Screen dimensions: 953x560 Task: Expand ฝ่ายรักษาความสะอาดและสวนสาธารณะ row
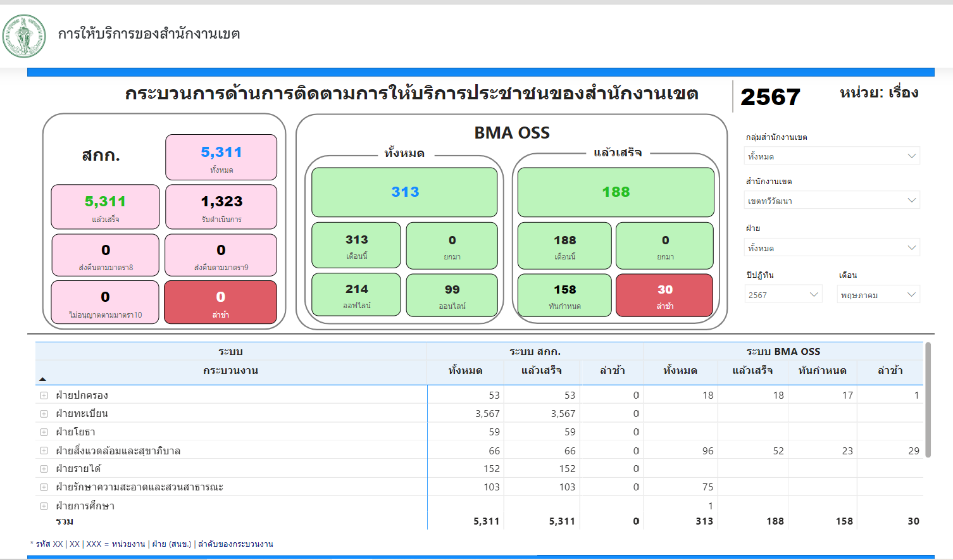coord(44,487)
